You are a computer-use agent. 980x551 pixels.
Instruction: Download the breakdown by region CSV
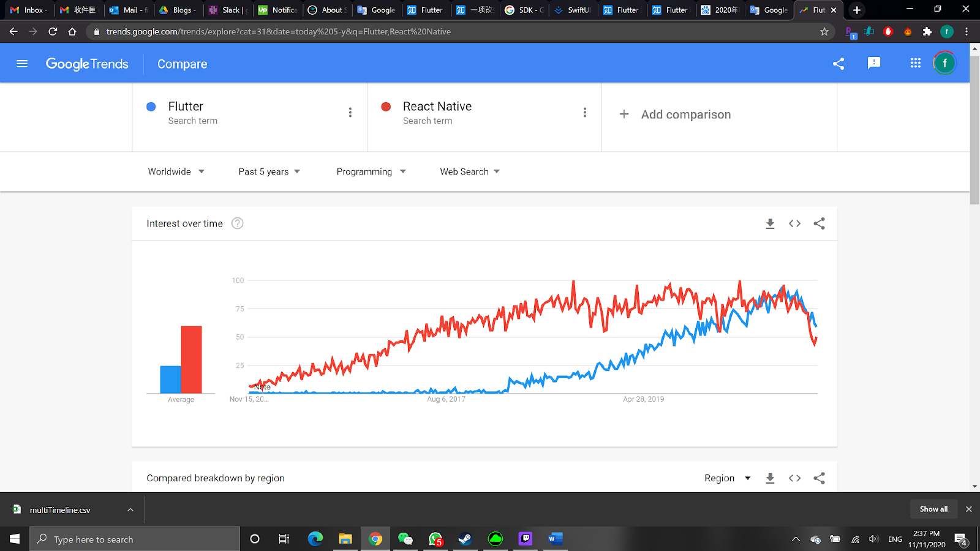[770, 478]
